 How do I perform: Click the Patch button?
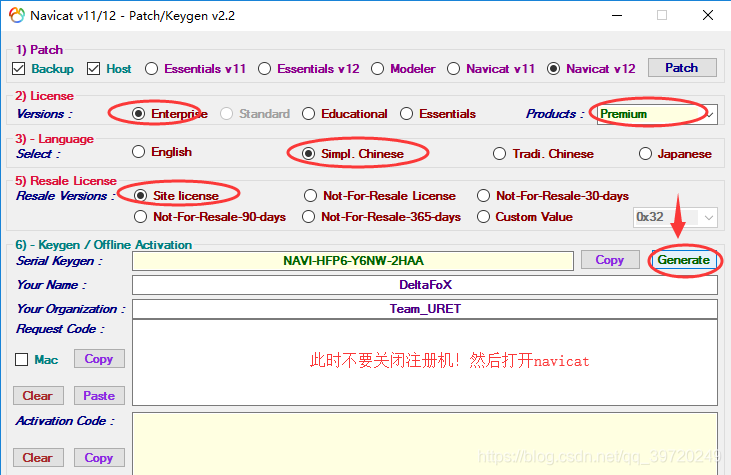tap(682, 68)
